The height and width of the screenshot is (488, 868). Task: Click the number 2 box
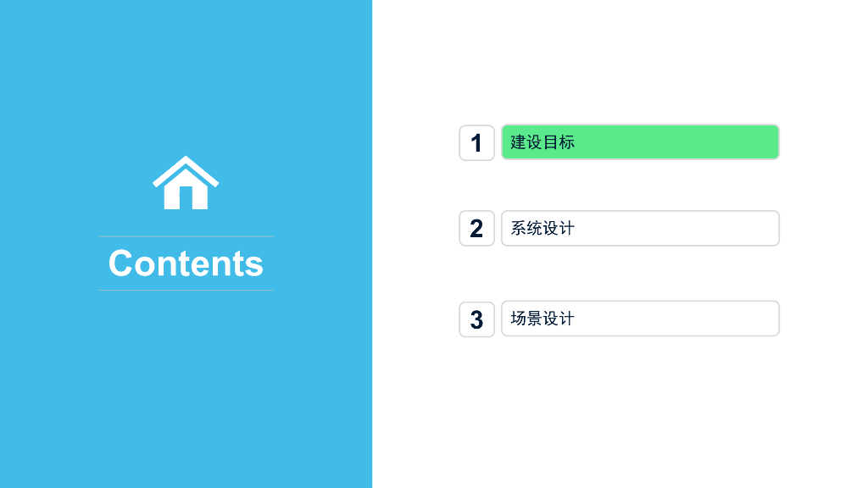tap(476, 229)
